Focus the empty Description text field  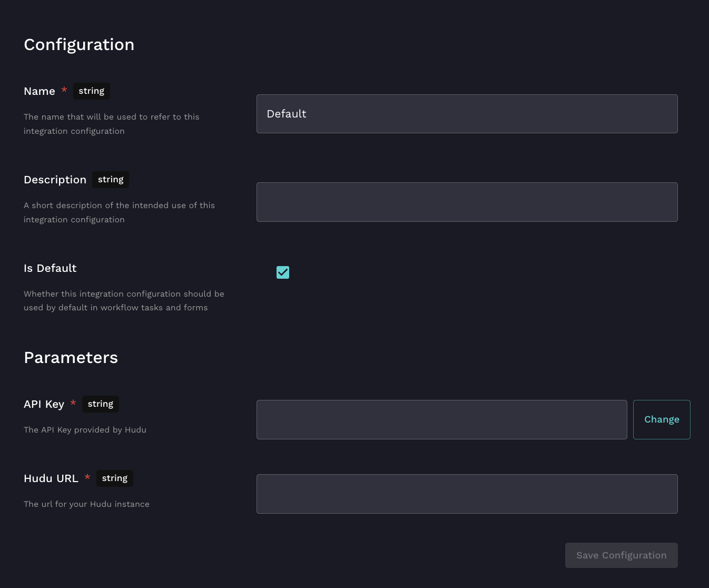click(x=467, y=202)
